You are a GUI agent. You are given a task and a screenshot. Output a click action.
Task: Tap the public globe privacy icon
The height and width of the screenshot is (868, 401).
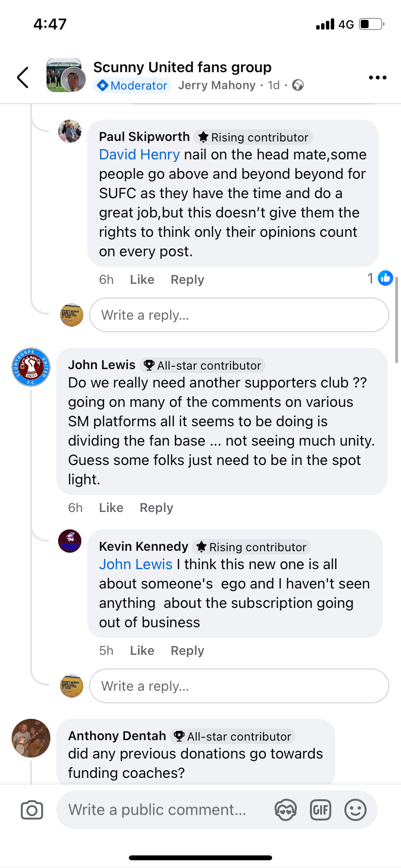coord(298,86)
